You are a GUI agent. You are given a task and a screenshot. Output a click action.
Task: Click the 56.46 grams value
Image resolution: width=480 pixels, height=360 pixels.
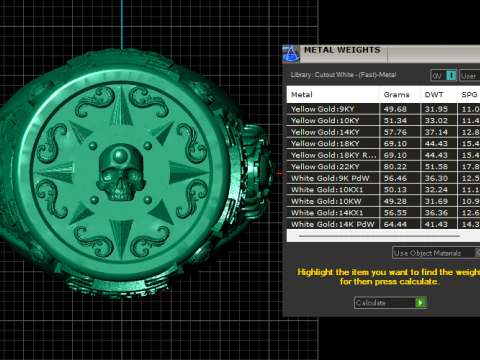click(395, 178)
